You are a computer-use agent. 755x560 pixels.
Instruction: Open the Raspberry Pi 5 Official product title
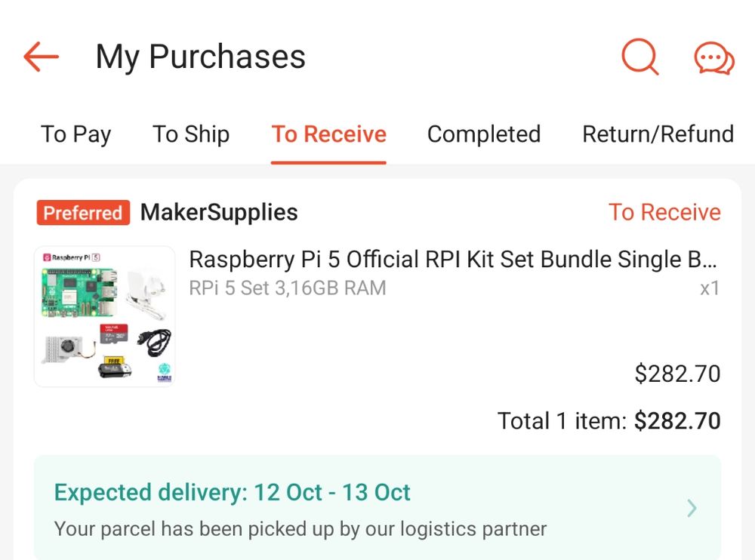452,260
